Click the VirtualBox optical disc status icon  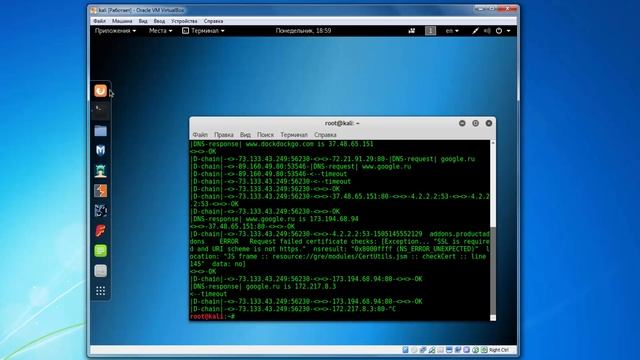coord(414,350)
